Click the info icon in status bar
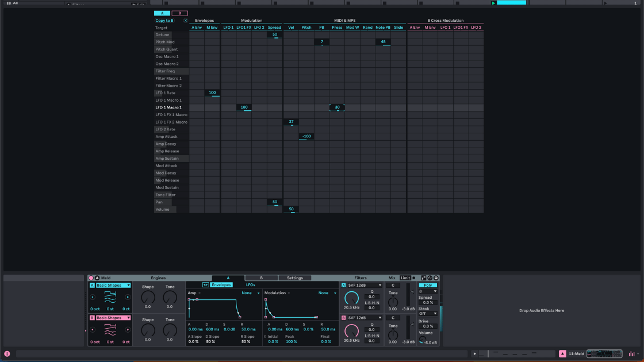The width and height of the screenshot is (644, 362). (7, 354)
